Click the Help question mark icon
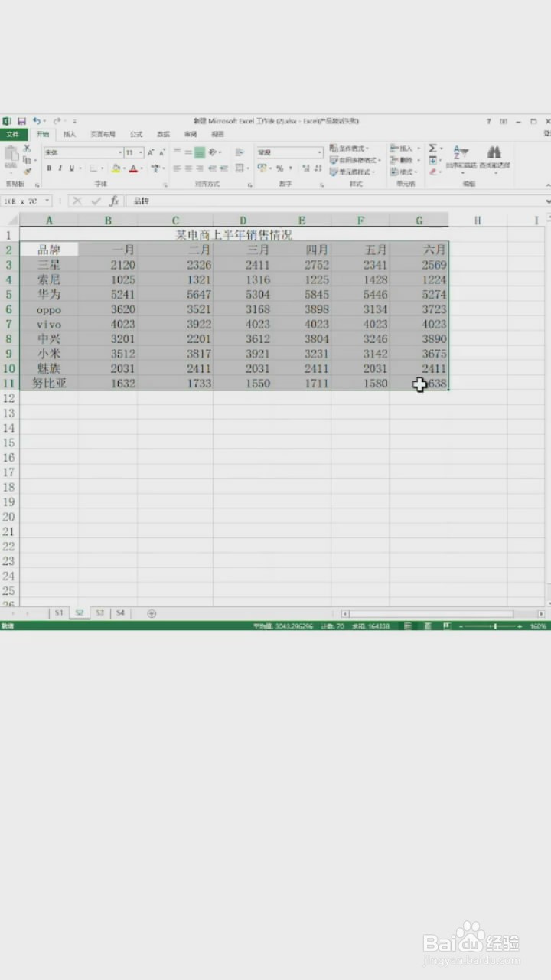Screen dimensions: 551x980 (488, 121)
